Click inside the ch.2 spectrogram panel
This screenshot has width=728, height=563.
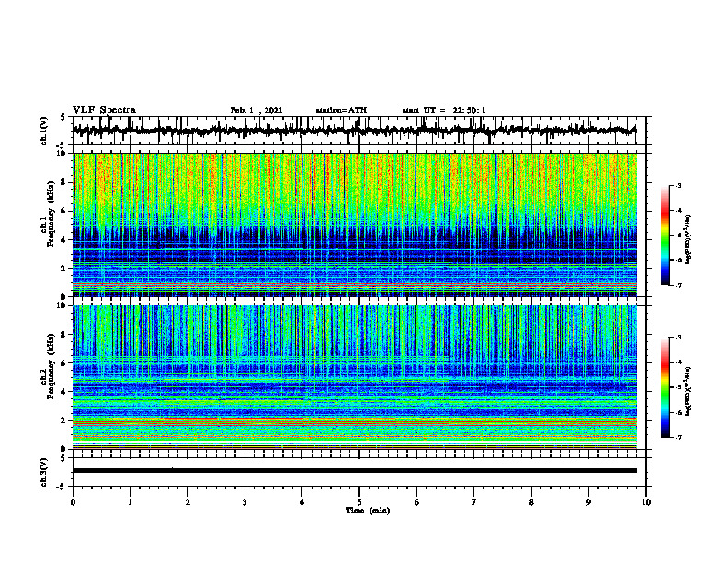pos(354,377)
